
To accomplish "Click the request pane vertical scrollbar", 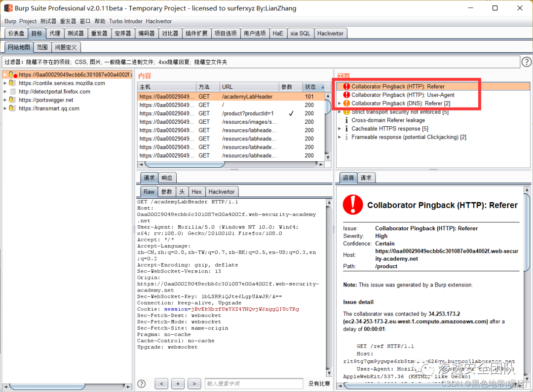I will coord(329,287).
